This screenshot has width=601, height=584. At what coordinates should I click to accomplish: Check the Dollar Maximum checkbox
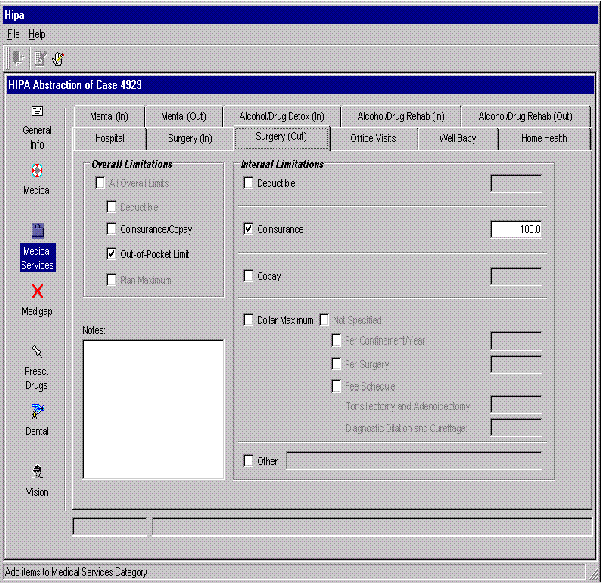[x=249, y=320]
